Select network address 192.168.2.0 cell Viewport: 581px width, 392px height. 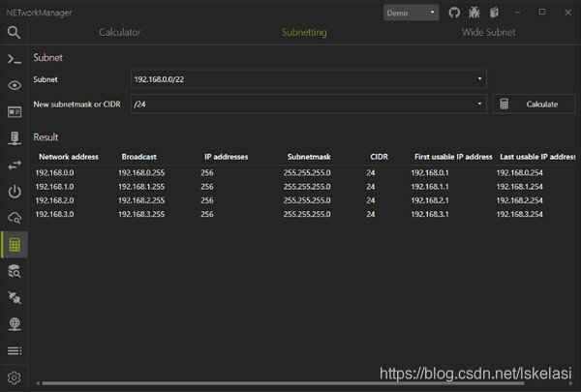(x=54, y=200)
